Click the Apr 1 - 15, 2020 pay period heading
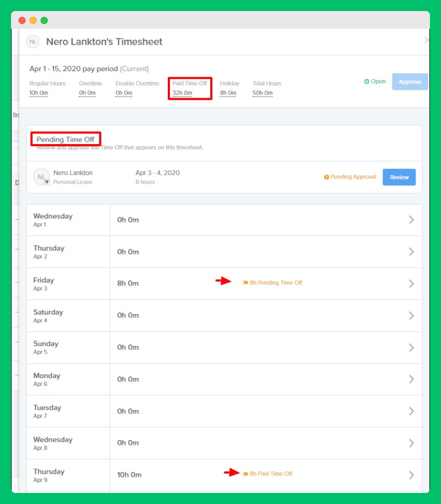This screenshot has width=441, height=504. (x=73, y=69)
